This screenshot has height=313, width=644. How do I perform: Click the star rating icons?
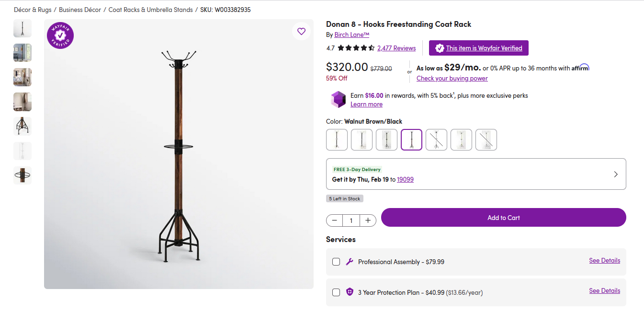pos(356,48)
